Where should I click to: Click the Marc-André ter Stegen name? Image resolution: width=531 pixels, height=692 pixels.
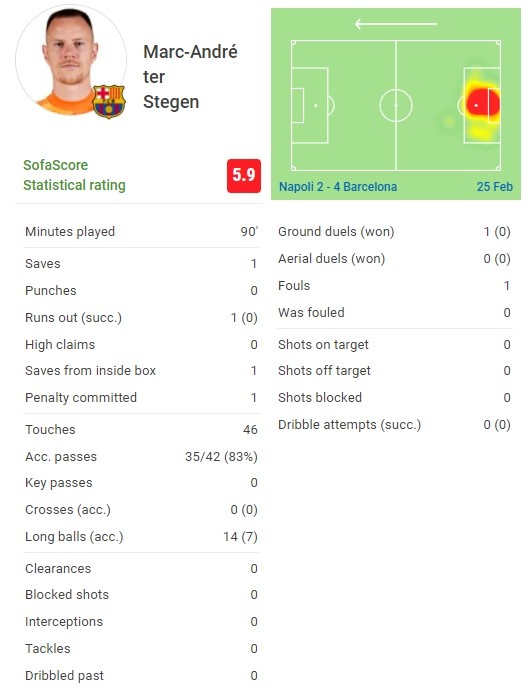[190, 77]
